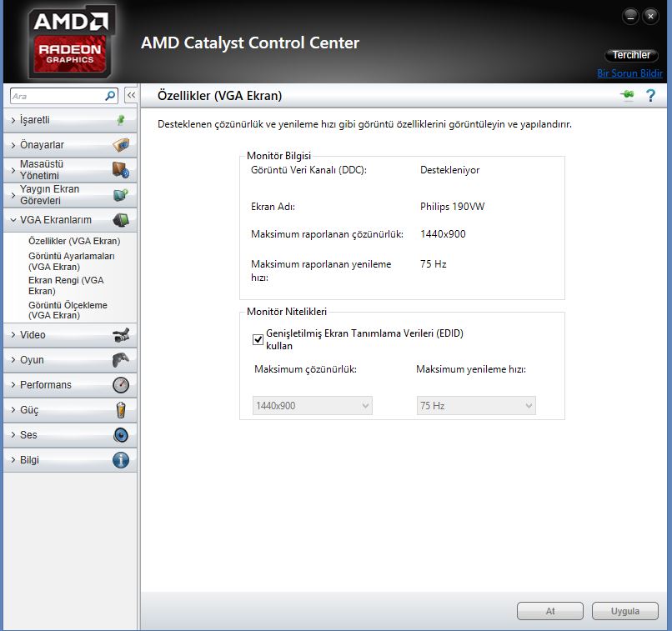Close the Catalyst Control Center window

(x=650, y=17)
